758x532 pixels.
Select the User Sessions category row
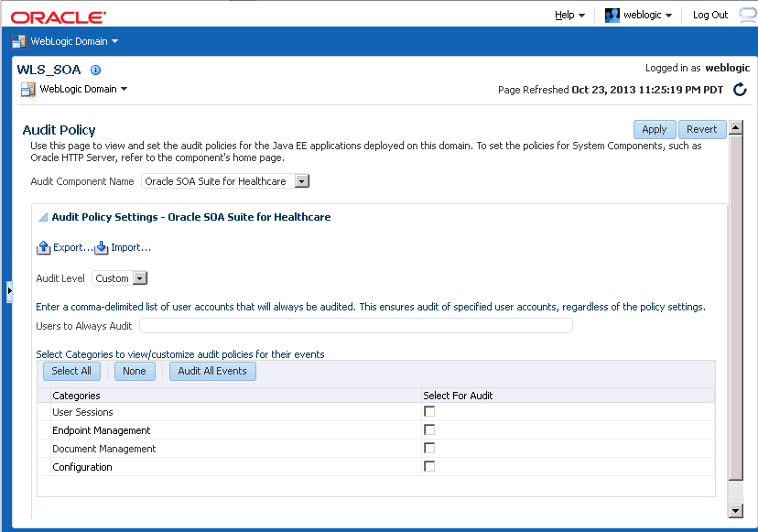tap(376, 412)
